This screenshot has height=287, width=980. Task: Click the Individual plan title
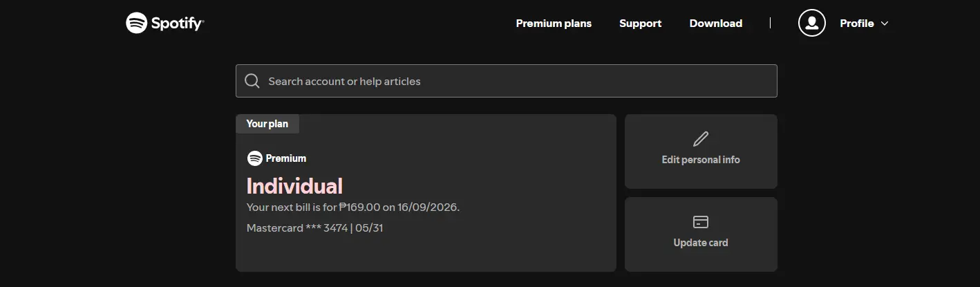[x=294, y=186]
